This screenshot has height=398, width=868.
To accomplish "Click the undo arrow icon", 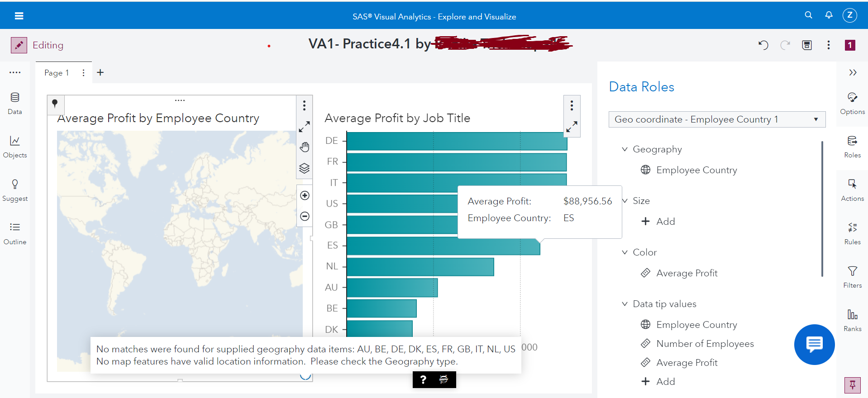I will click(763, 45).
